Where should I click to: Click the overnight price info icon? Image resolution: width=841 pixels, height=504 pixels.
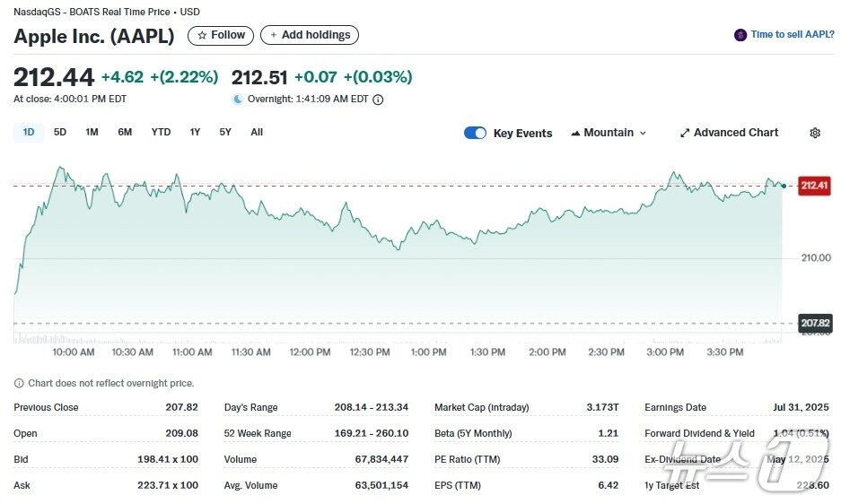(x=378, y=100)
